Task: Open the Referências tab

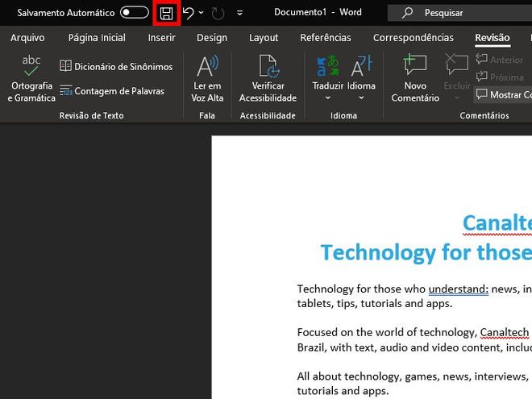Action: point(326,37)
